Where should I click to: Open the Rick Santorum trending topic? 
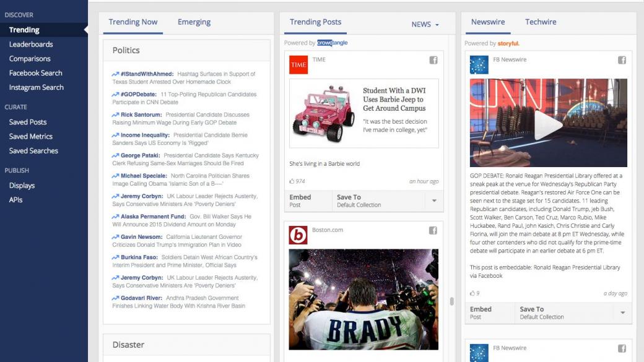click(141, 114)
